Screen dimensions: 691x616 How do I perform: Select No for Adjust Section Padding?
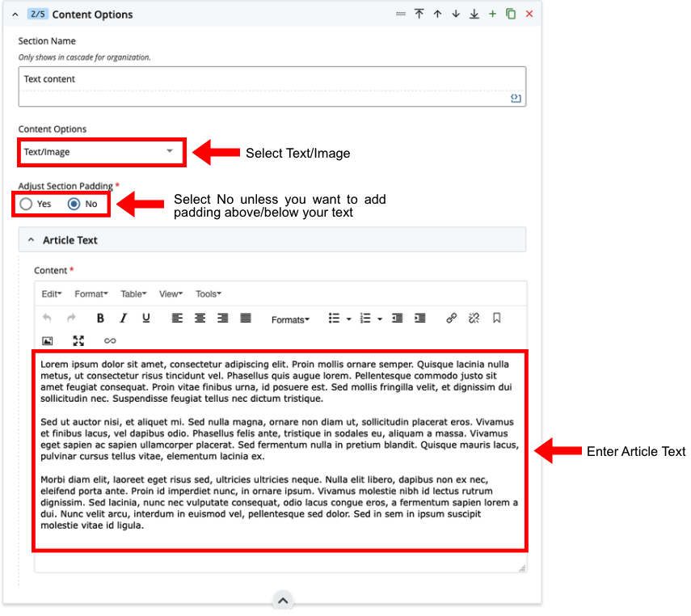[x=74, y=204]
